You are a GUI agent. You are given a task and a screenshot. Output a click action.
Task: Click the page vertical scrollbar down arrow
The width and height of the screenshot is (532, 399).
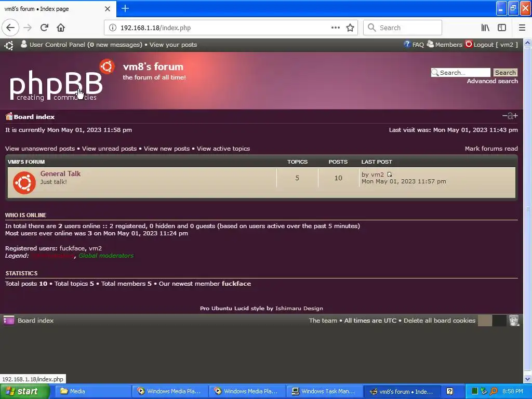point(528,379)
